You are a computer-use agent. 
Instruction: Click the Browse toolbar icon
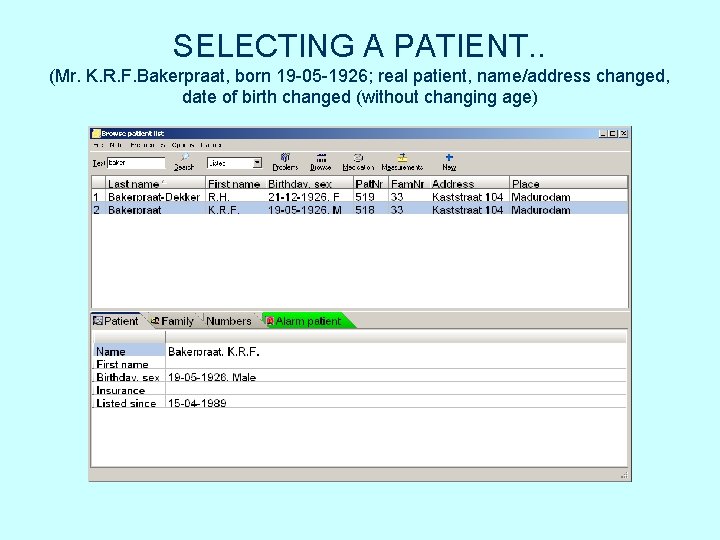321,158
